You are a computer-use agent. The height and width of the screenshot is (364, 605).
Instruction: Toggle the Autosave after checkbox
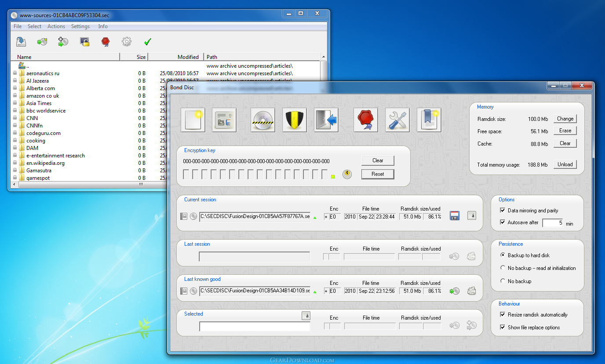click(503, 222)
